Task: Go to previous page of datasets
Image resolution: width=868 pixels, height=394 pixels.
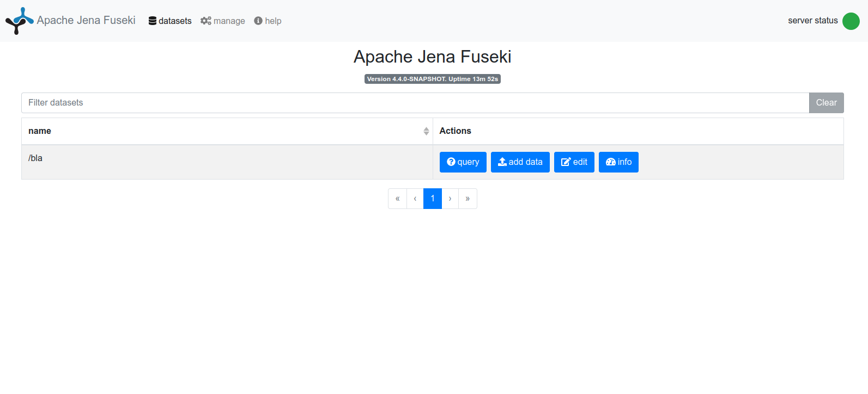Action: (x=415, y=199)
